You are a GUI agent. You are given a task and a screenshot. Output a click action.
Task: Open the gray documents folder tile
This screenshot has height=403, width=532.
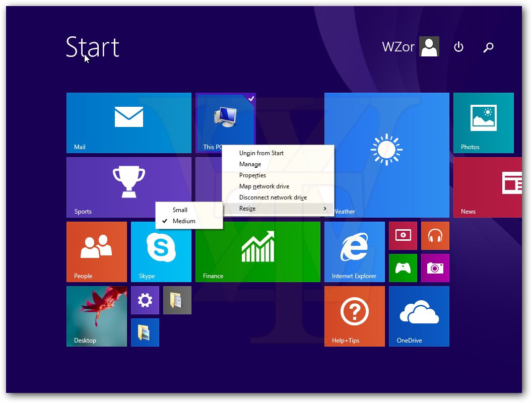[177, 300]
